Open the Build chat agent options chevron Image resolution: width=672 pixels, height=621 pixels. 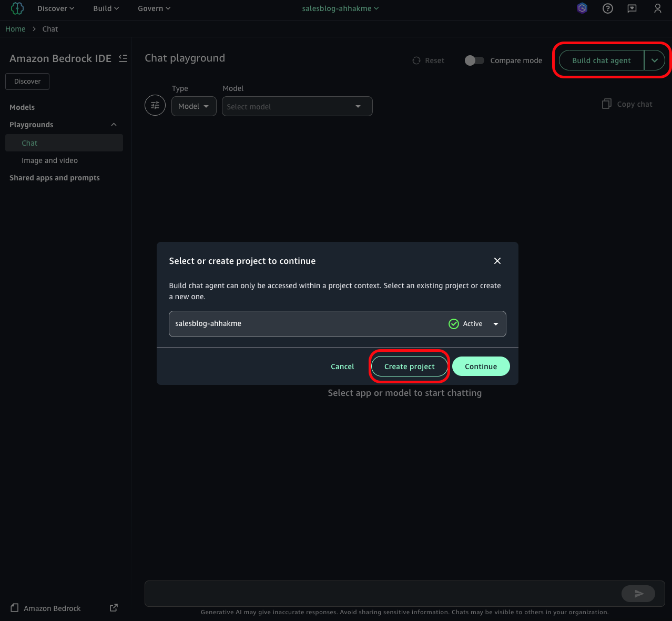point(655,60)
